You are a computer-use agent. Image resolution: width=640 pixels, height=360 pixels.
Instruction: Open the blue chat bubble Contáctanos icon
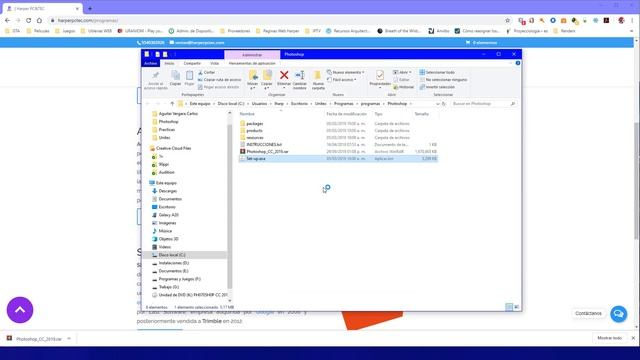[x=619, y=313]
